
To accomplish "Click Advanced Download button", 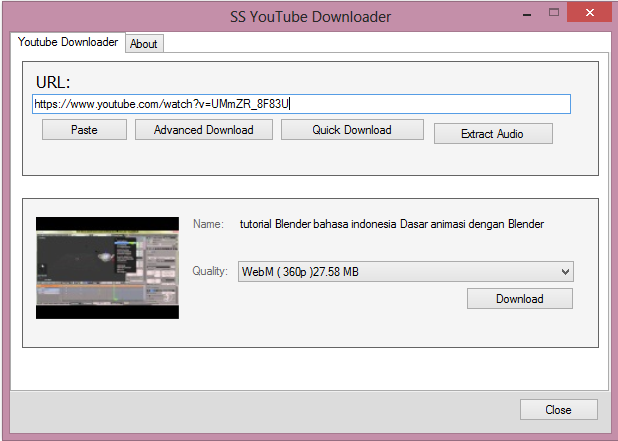I will (x=204, y=130).
